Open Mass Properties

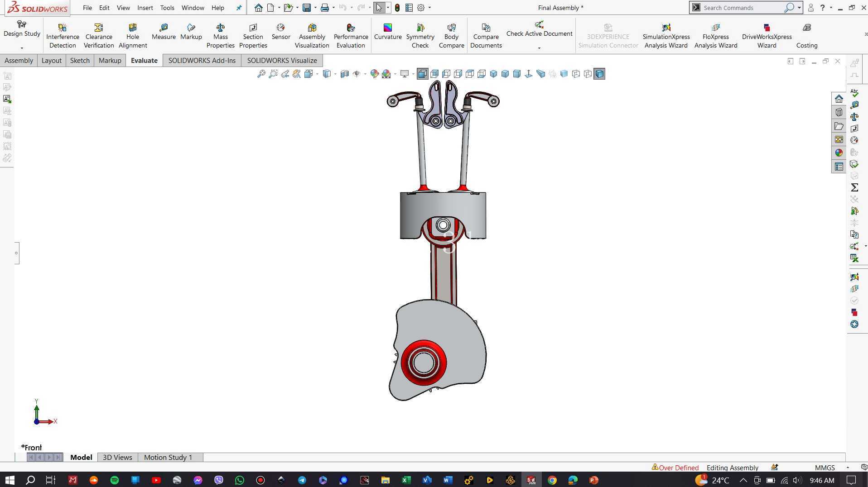[x=220, y=35]
